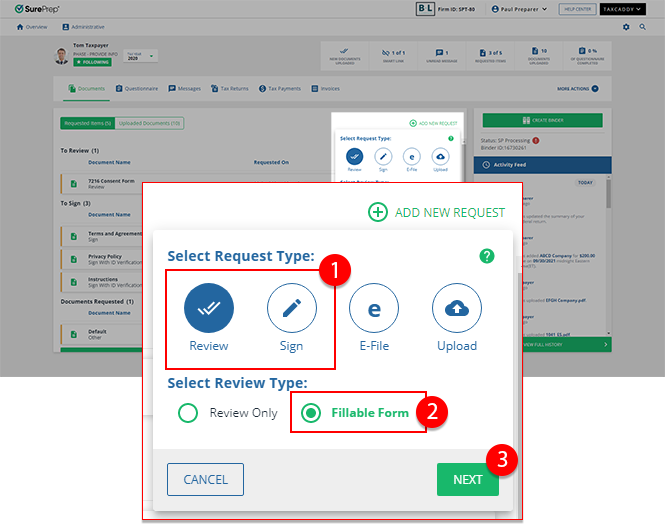Open the Smart Link 1 of 1 tile

[x=393, y=56]
